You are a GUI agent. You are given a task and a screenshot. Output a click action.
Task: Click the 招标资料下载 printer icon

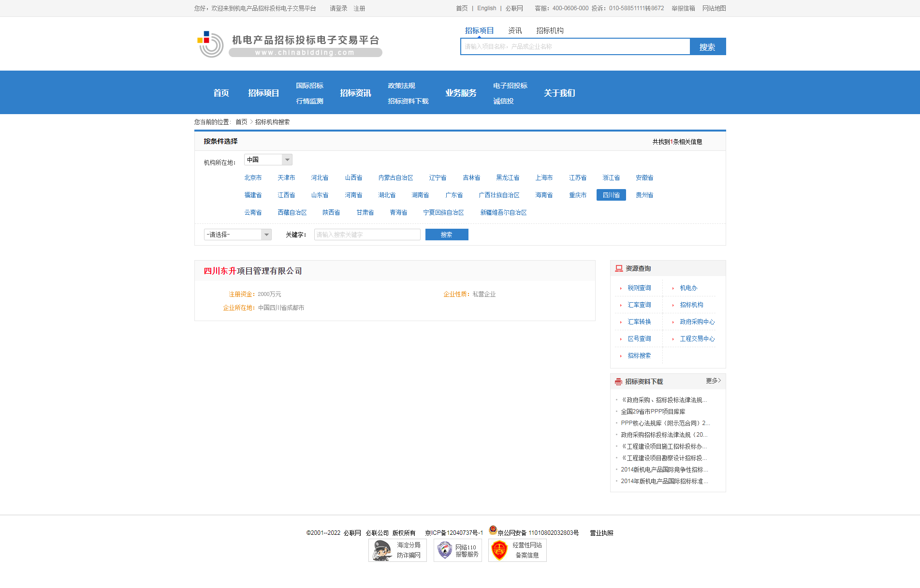[617, 381]
